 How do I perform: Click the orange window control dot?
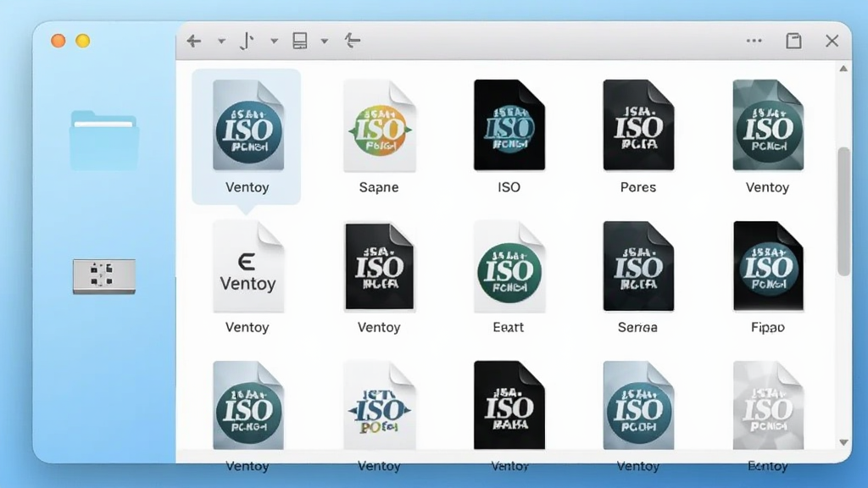click(58, 41)
